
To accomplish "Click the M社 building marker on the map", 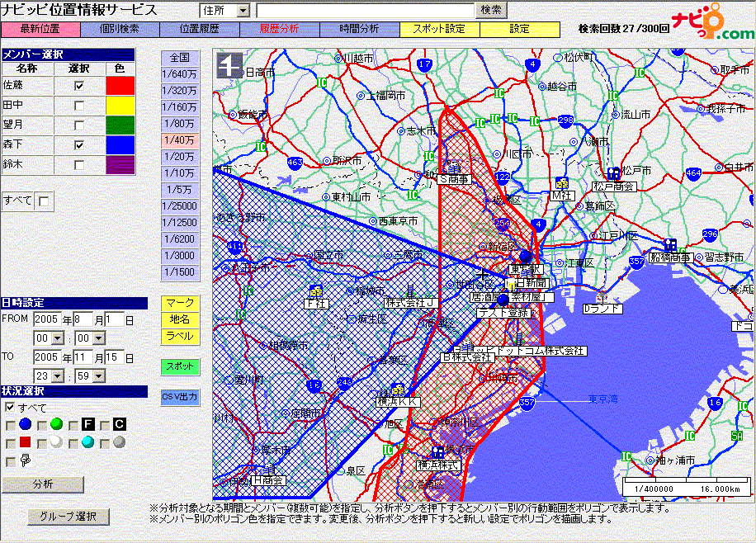I will pos(561,183).
